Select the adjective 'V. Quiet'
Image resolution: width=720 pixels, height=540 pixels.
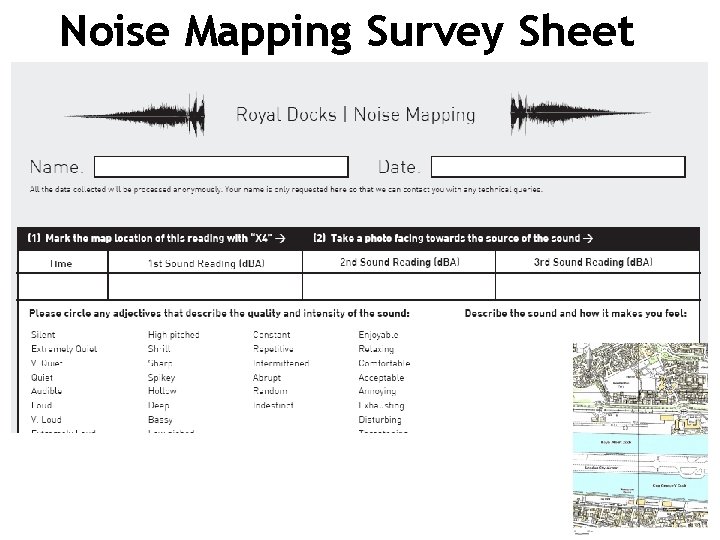tap(47, 363)
